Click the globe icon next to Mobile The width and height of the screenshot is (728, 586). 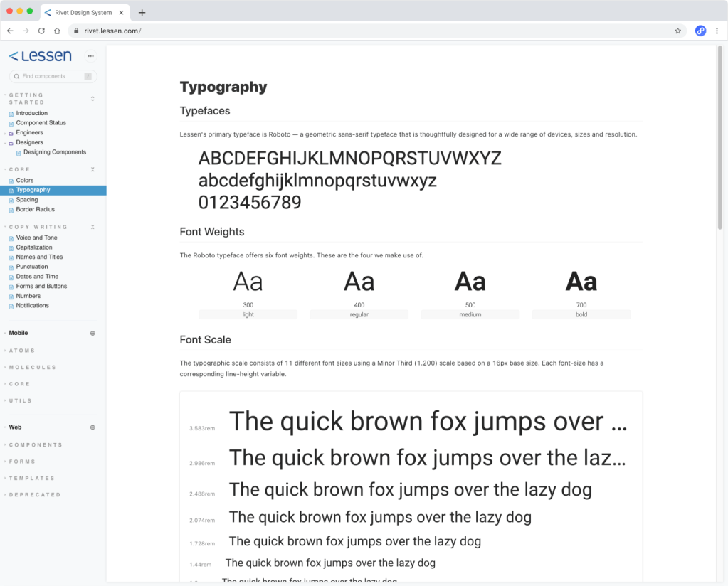pos(93,333)
